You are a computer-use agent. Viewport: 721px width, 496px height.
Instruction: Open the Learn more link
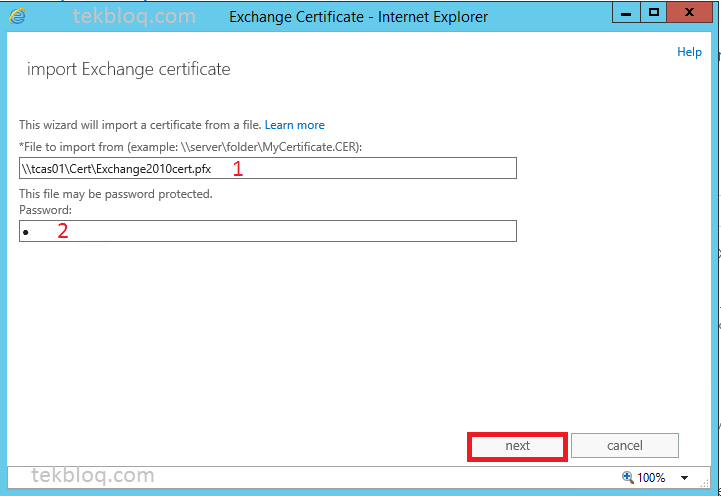295,125
